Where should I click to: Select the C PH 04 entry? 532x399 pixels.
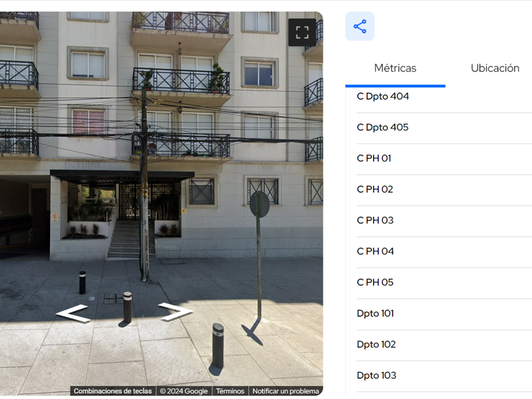(444, 251)
